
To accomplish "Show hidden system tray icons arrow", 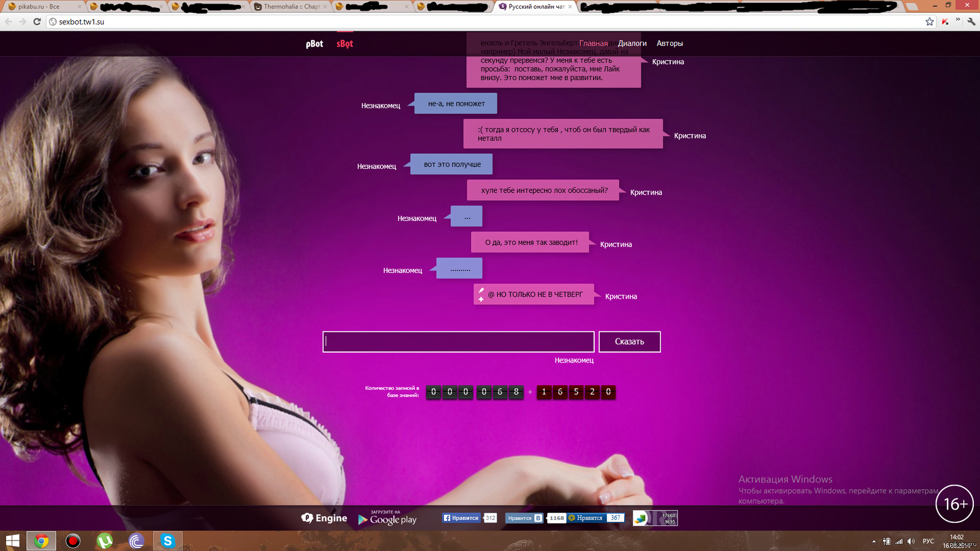I will 873,541.
